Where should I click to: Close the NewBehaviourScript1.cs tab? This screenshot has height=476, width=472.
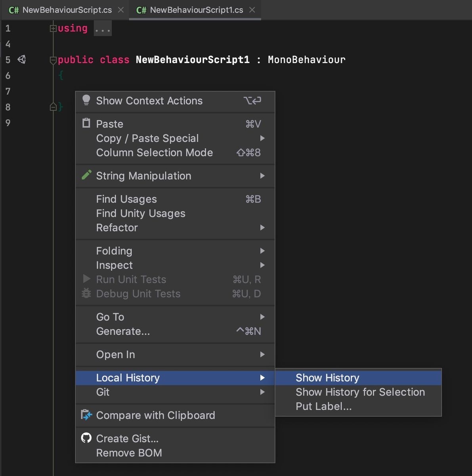coord(252,10)
